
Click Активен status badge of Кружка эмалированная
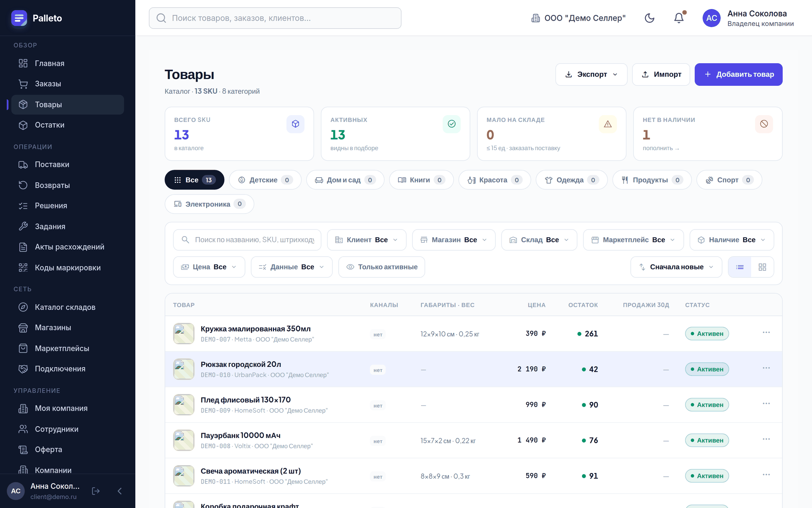[707, 334]
